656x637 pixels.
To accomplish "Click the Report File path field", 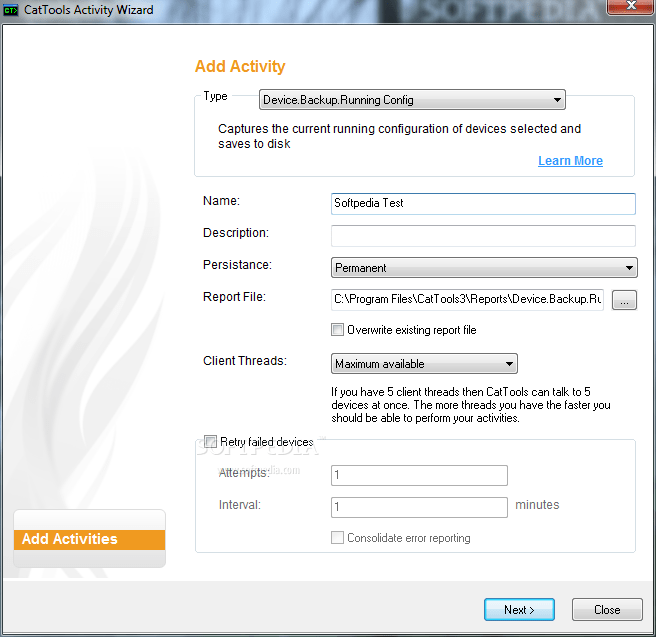I will (x=467, y=299).
